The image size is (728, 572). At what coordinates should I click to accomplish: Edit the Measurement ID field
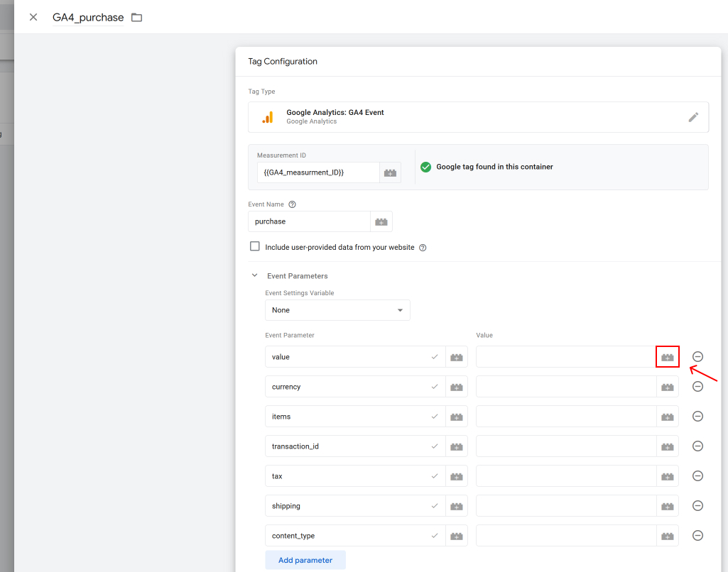click(318, 172)
